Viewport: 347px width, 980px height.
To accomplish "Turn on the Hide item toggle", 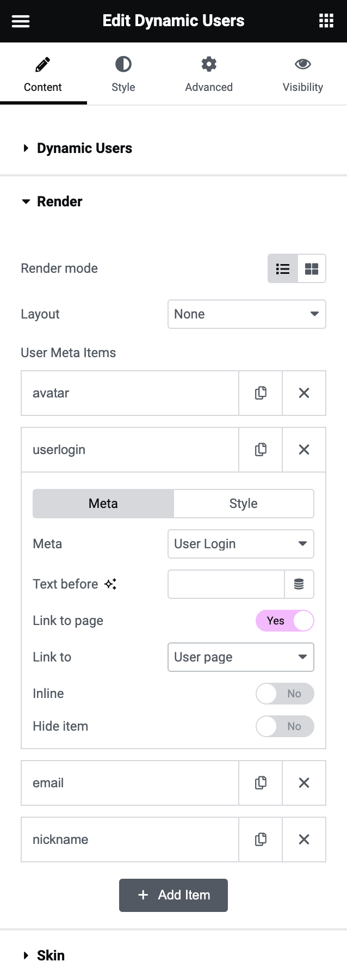I will [x=284, y=726].
